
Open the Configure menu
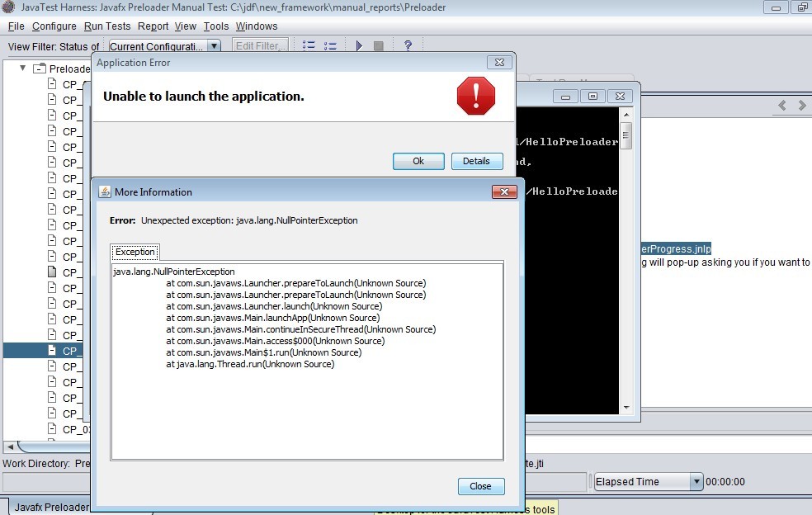(54, 26)
